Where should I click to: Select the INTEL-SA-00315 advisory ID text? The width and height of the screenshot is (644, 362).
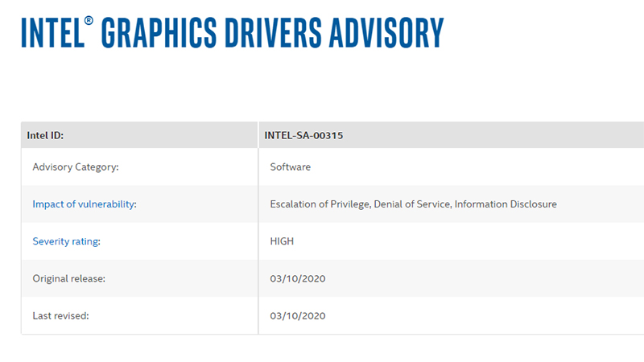point(303,135)
